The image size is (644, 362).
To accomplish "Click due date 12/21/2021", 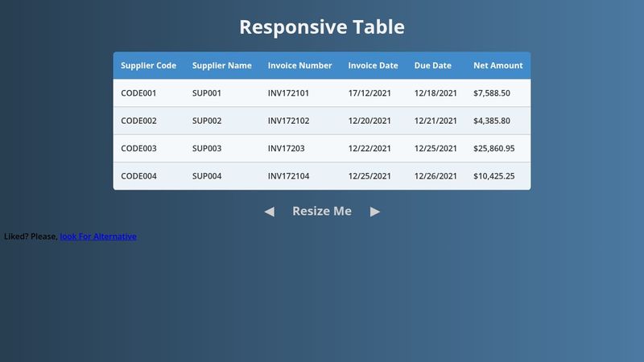I will [x=436, y=121].
